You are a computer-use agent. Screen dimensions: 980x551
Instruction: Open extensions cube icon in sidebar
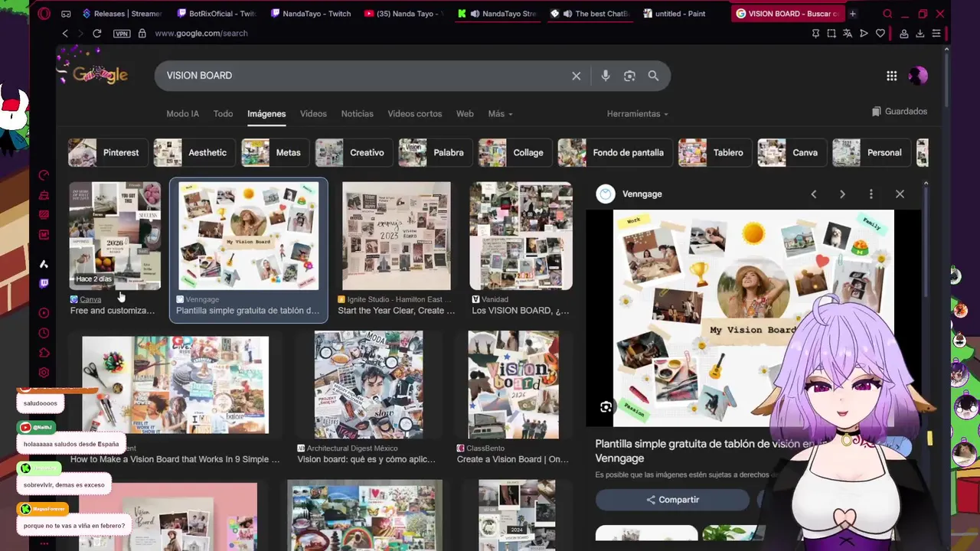[x=44, y=353]
